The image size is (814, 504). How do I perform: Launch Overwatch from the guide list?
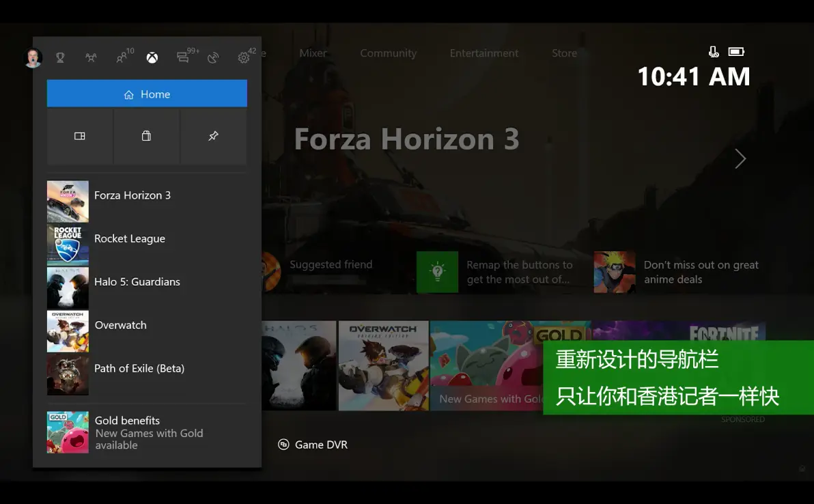click(x=147, y=331)
